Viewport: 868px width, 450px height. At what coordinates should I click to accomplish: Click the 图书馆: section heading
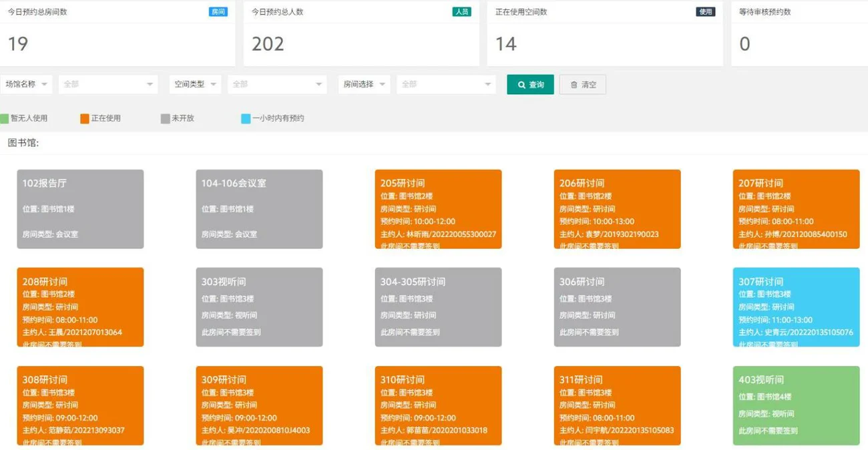(x=23, y=143)
